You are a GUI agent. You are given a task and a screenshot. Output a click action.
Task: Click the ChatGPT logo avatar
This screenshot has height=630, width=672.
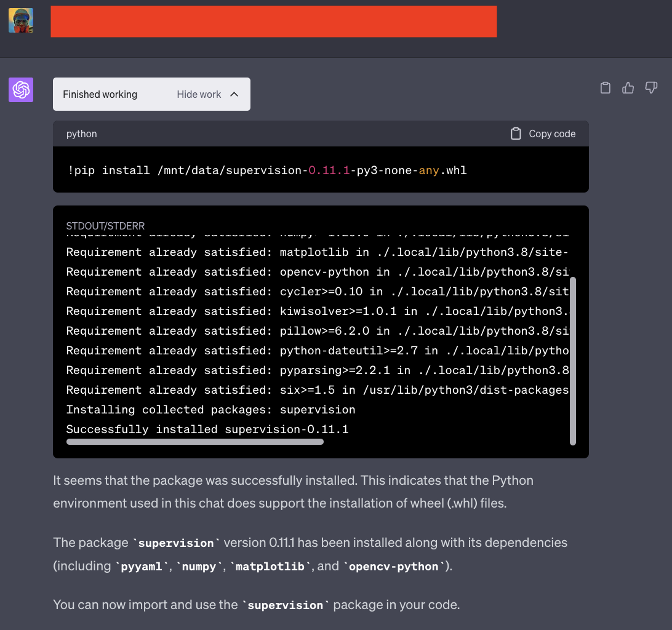pos(21,90)
